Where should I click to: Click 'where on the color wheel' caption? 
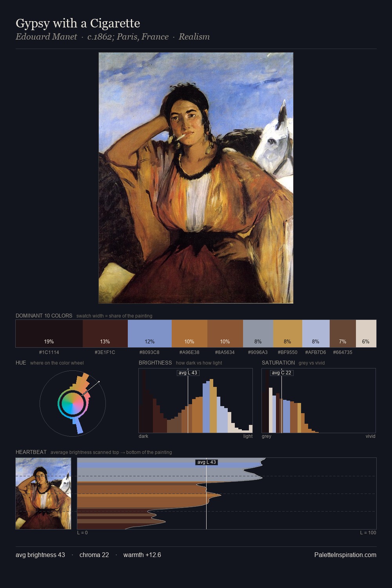coord(57,363)
